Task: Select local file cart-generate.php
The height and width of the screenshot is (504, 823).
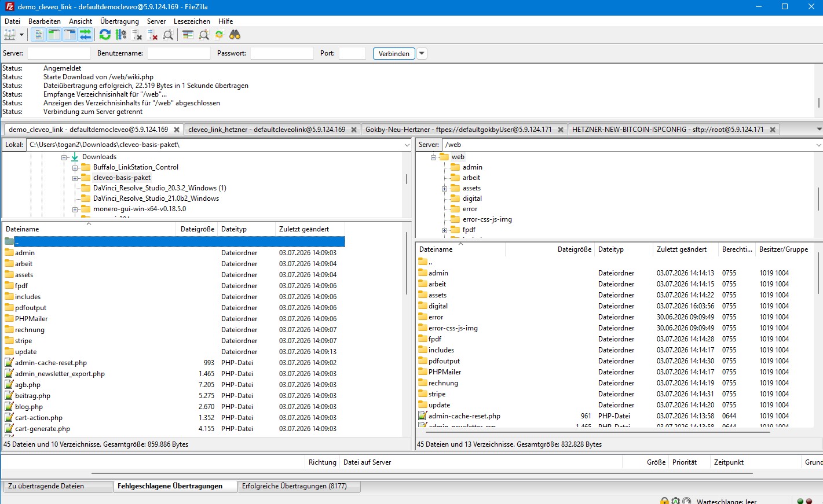Action: tap(174, 429)
